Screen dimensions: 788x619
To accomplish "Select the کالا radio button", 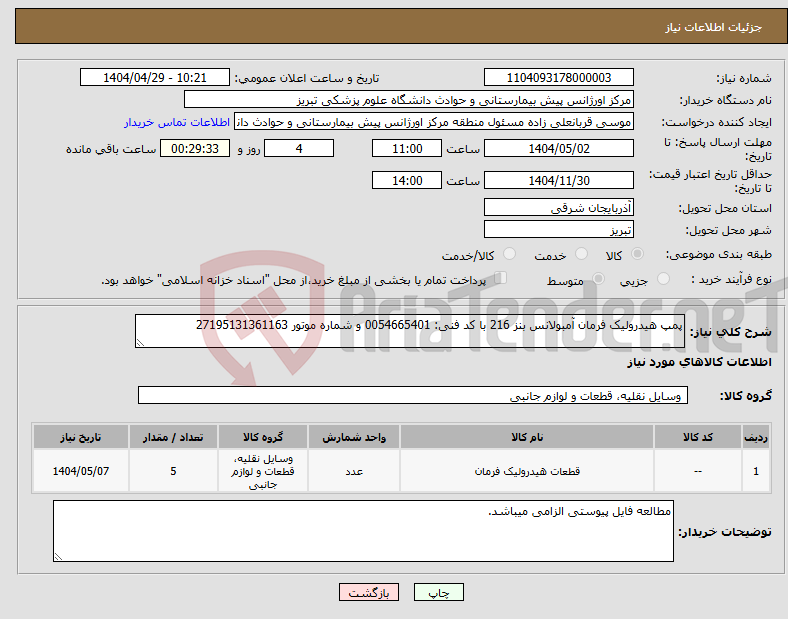I will pyautogui.click(x=637, y=254).
